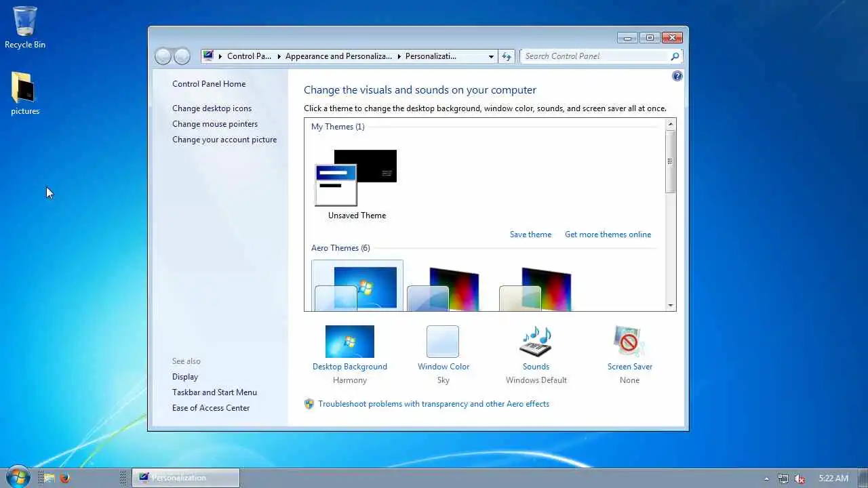Click the Refresh button beside address bar
Image resolution: width=868 pixels, height=488 pixels.
point(507,56)
